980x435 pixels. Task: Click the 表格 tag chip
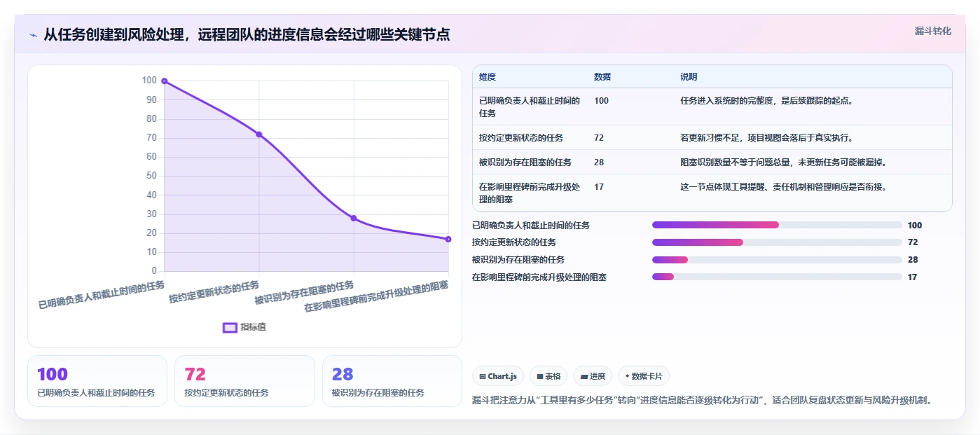548,376
